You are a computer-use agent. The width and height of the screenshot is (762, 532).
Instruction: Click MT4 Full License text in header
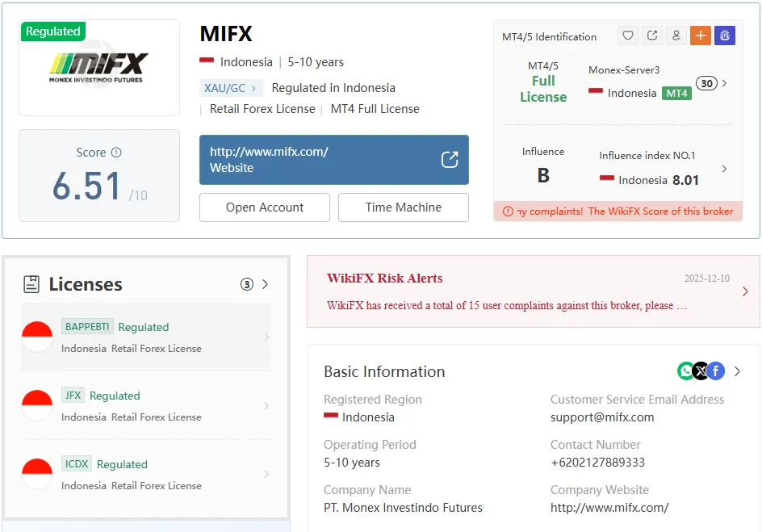(375, 109)
